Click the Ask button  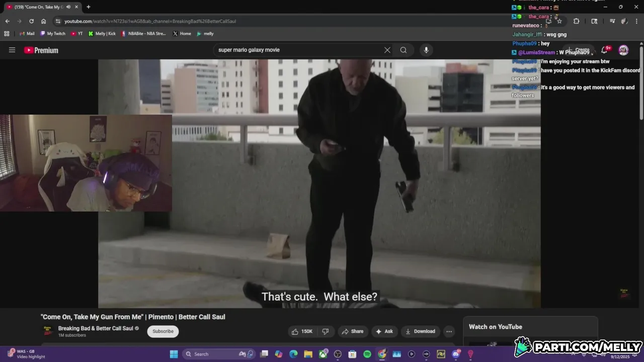(384, 331)
